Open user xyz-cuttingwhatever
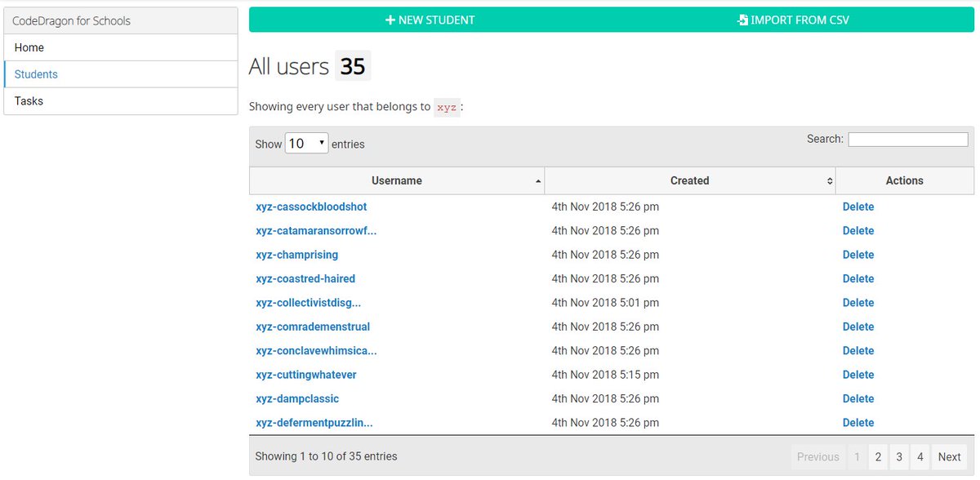The height and width of the screenshot is (480, 980). [306, 375]
